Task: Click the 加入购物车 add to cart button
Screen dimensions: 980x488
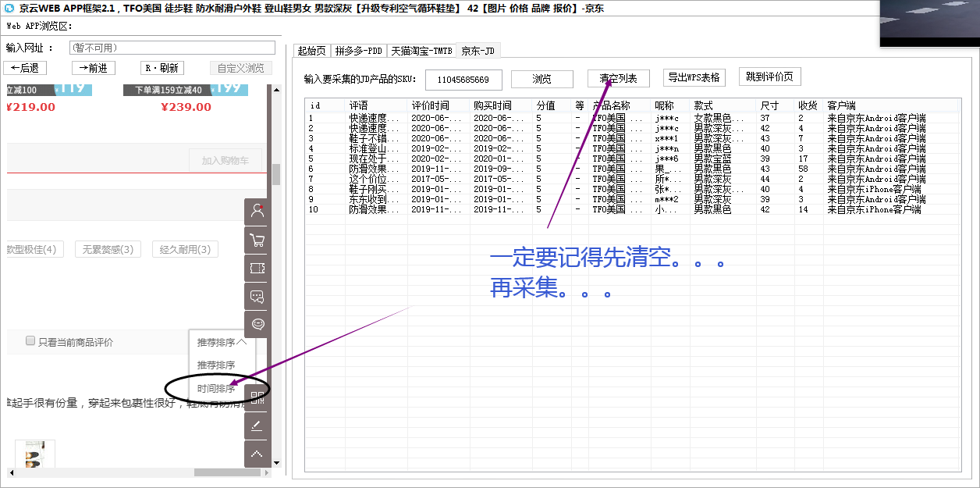Action: [x=225, y=160]
